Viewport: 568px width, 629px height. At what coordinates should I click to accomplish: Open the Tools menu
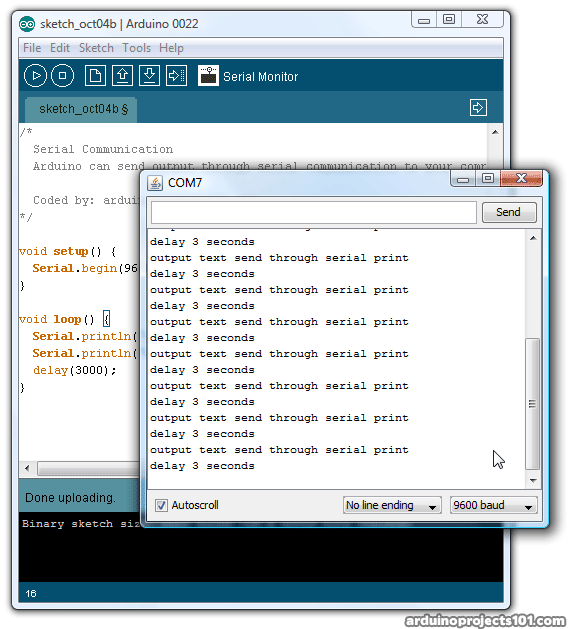click(136, 48)
